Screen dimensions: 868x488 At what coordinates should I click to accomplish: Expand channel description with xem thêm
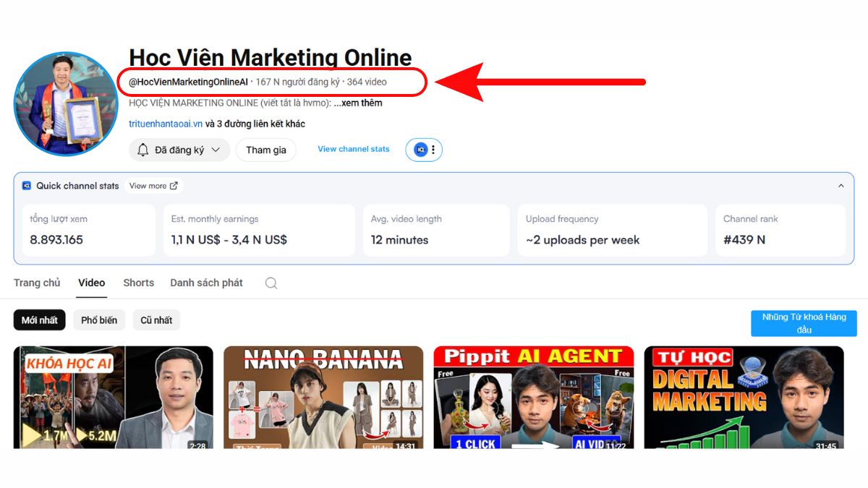pyautogui.click(x=358, y=103)
